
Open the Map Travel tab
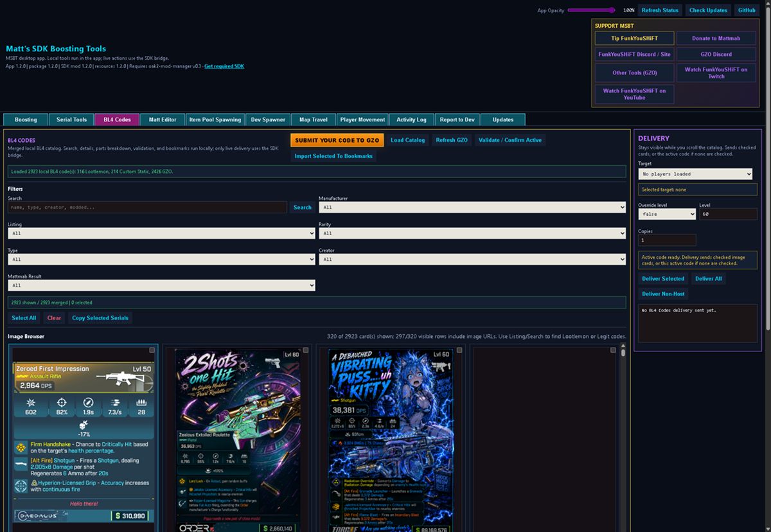(314, 120)
